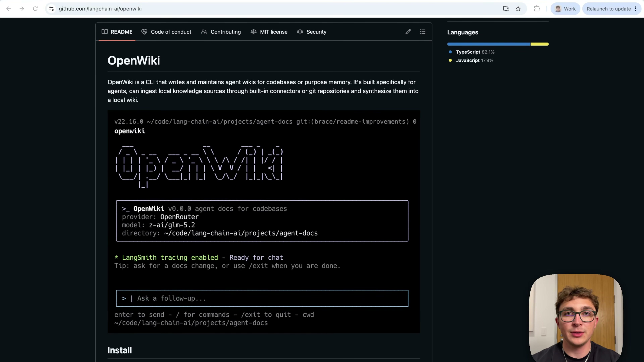The width and height of the screenshot is (644, 362).
Task: Click the Languages heading
Action: [x=463, y=32]
